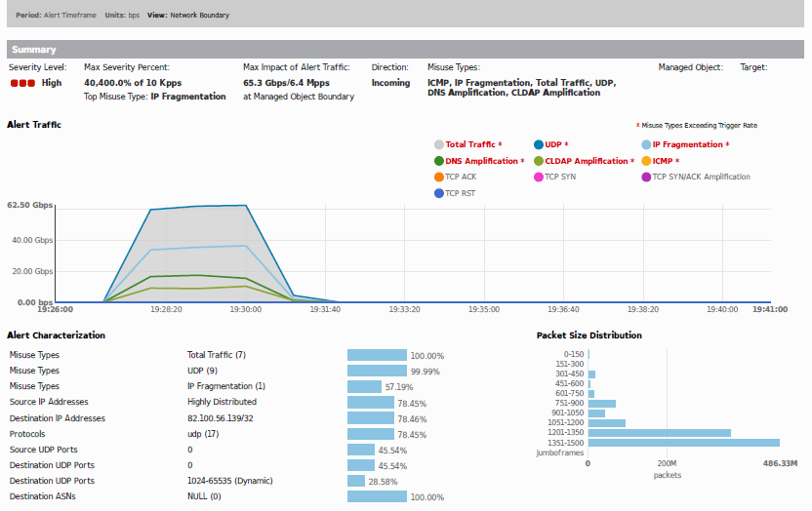This screenshot has width=812, height=511.
Task: Click the Packet Size Distribution heading
Action: click(x=589, y=335)
